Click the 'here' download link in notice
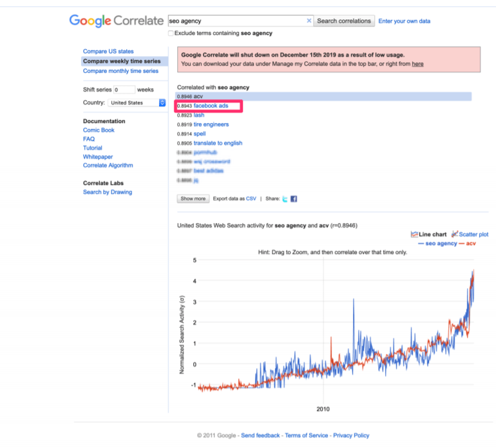Viewport: 496px width, 448px height. [x=417, y=64]
